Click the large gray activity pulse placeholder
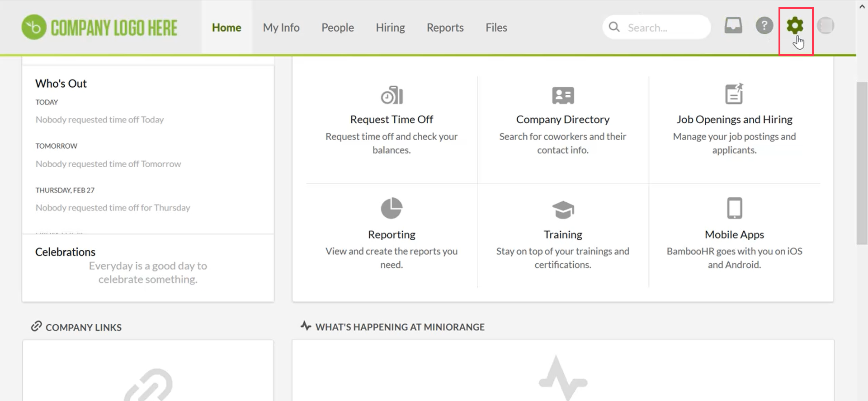The image size is (868, 401). click(563, 378)
